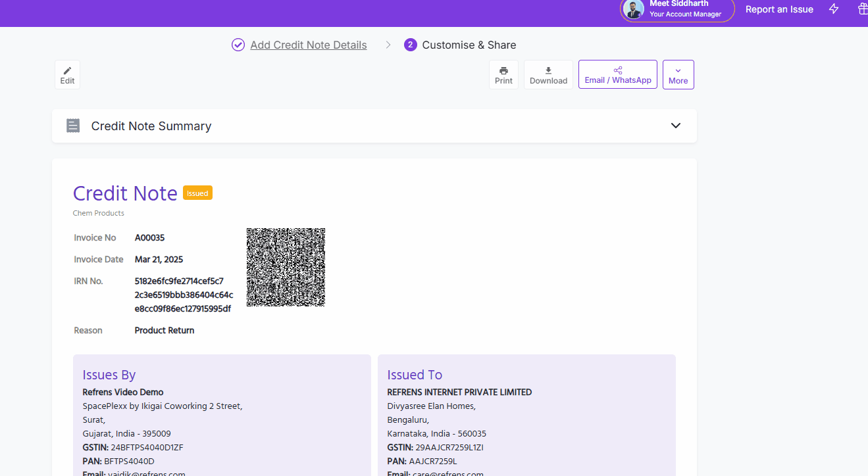Open the Report an Issue link
The image size is (868, 476).
pos(779,9)
